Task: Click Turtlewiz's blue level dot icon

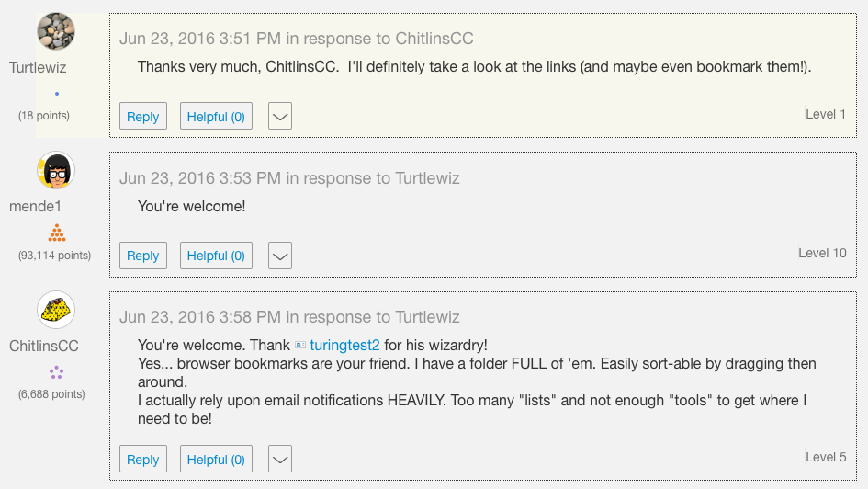Action: pos(57,94)
